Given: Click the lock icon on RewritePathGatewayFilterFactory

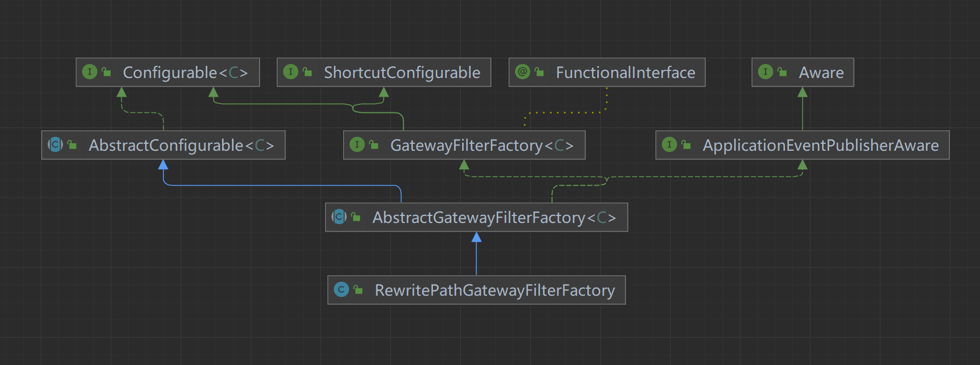Looking at the screenshot, I should (358, 289).
